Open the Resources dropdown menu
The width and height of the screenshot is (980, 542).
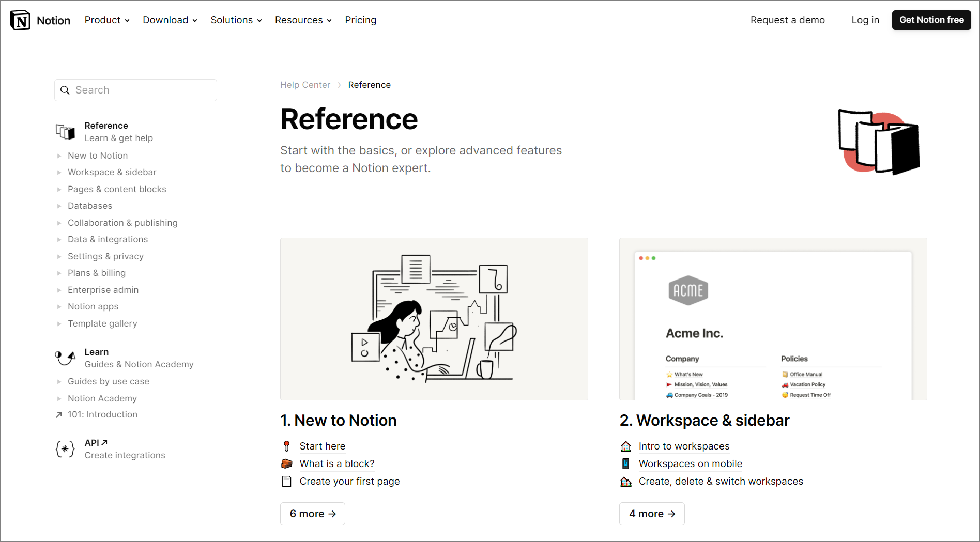coord(303,20)
